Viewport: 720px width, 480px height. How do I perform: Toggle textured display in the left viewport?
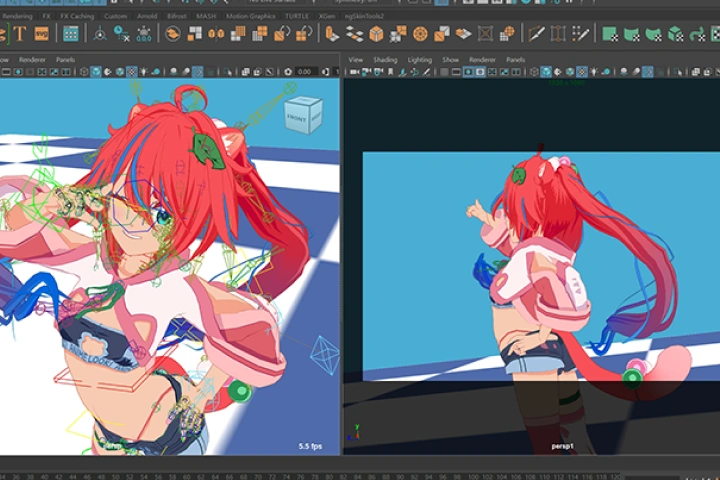click(x=132, y=72)
